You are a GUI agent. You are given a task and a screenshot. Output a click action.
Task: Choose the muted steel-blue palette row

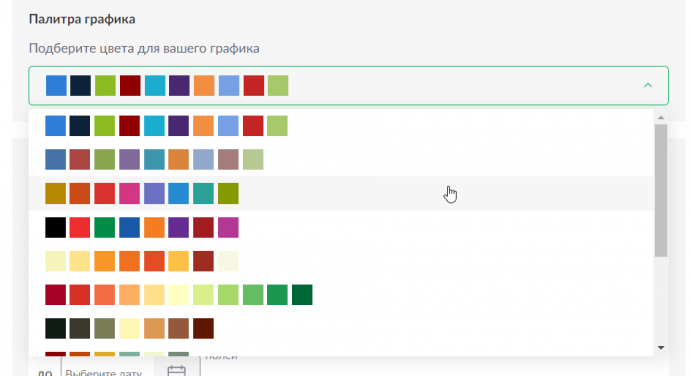tap(341, 160)
